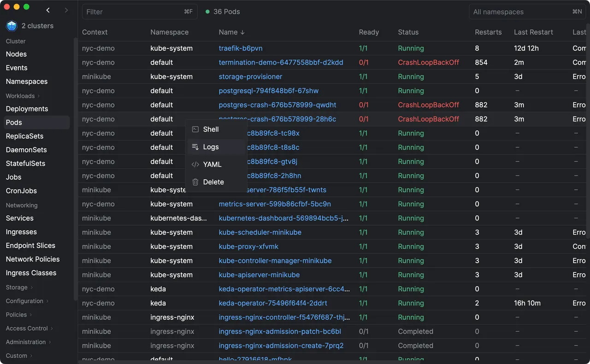Open CronJobs in the sidebar
The height and width of the screenshot is (364, 590).
tap(21, 191)
